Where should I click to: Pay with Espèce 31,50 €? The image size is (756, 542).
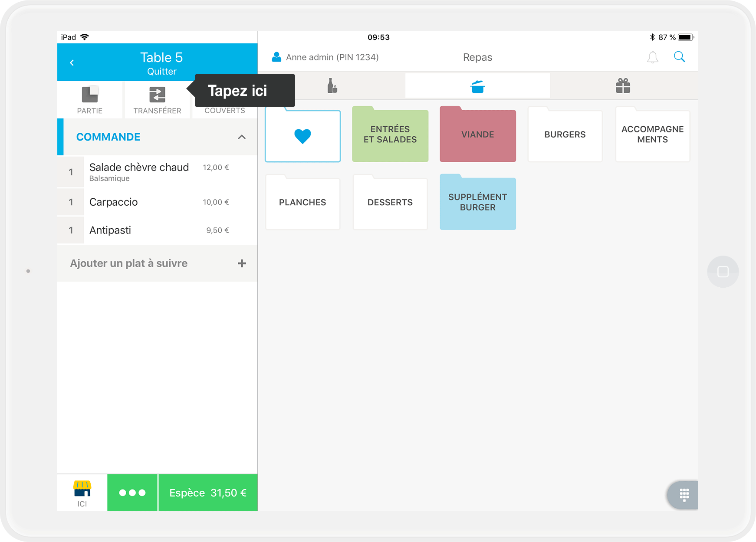208,493
